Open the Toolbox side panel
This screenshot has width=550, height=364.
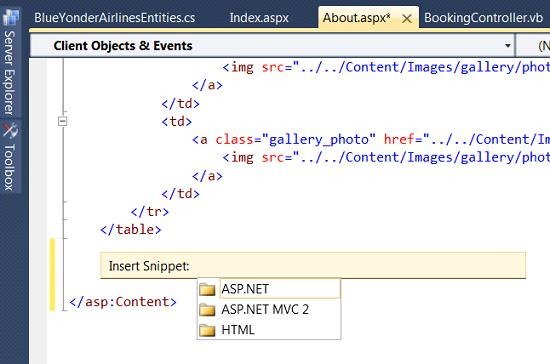click(x=10, y=167)
